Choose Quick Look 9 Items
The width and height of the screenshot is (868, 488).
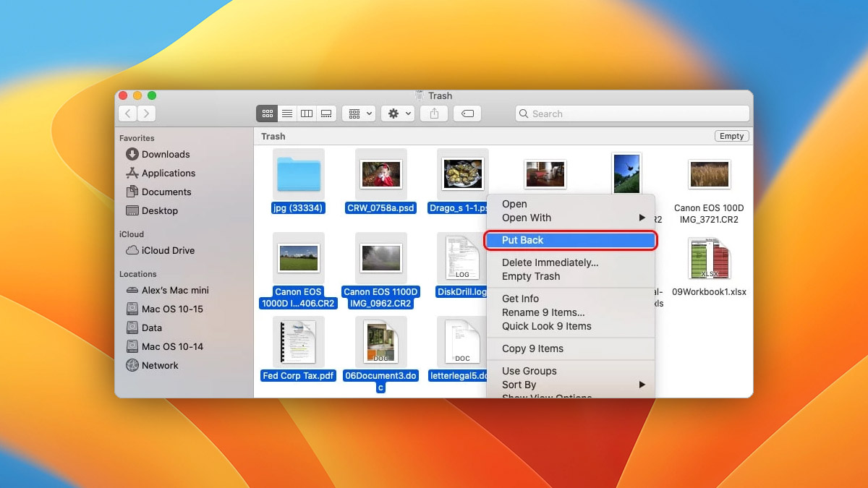click(x=571, y=326)
